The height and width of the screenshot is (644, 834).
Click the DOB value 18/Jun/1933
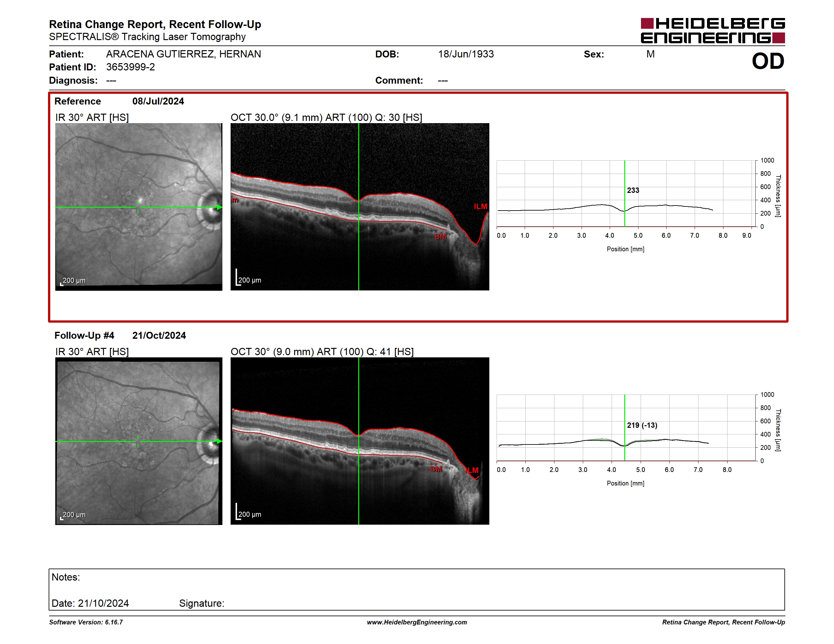(x=466, y=54)
